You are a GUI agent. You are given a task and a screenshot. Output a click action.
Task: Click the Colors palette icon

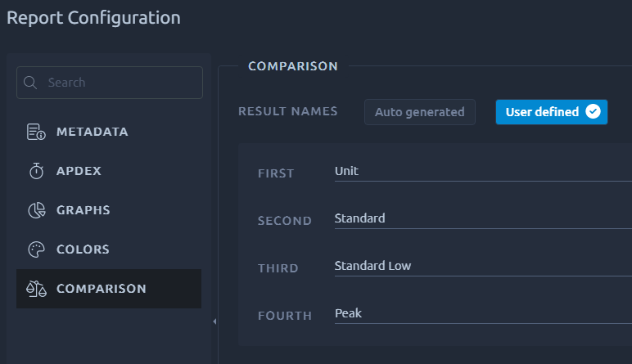click(x=36, y=249)
